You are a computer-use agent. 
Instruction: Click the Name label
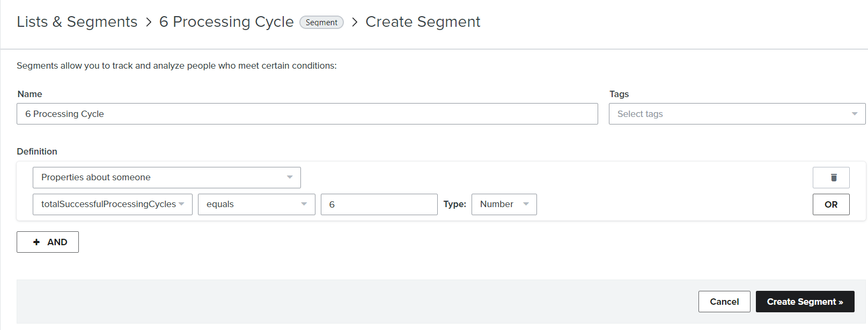30,94
